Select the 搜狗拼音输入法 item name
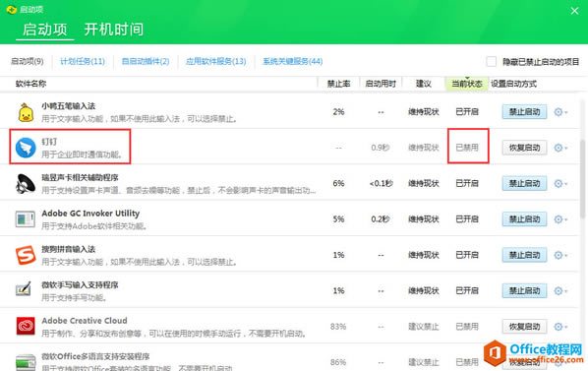The width and height of the screenshot is (588, 371). pyautogui.click(x=68, y=249)
